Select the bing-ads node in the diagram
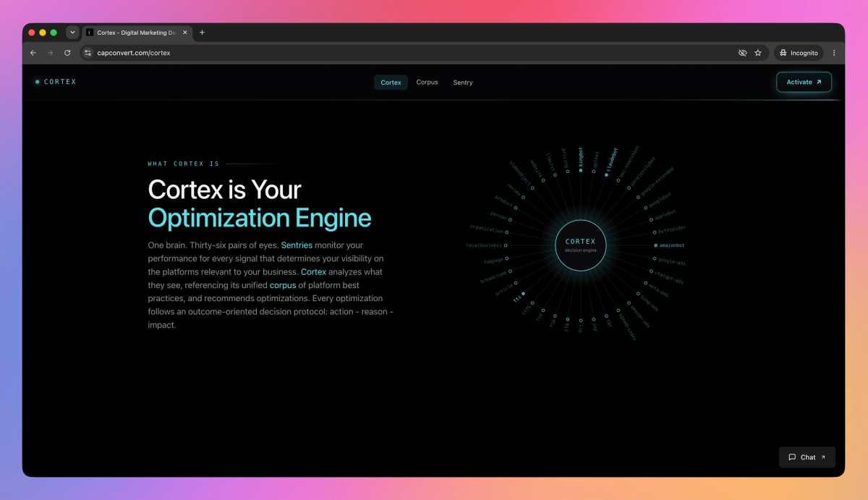Screen dimensions: 868x500 pos(647,301)
